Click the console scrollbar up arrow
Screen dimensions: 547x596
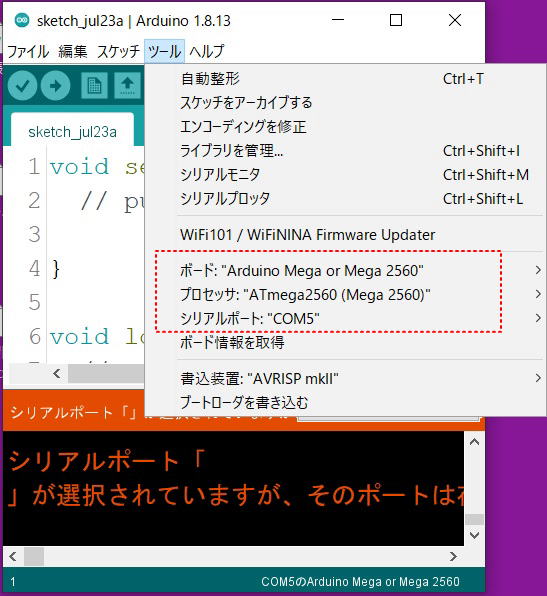pos(474,442)
